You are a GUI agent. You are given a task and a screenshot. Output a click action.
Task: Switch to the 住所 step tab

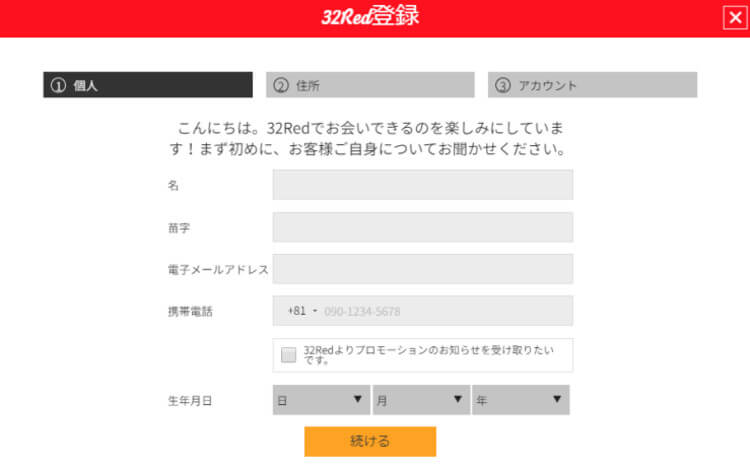[x=370, y=85]
